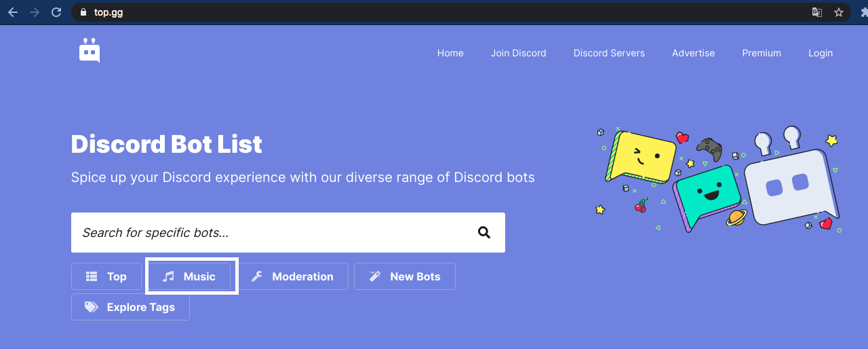Click the browser forward arrow
The image size is (868, 349).
point(35,12)
